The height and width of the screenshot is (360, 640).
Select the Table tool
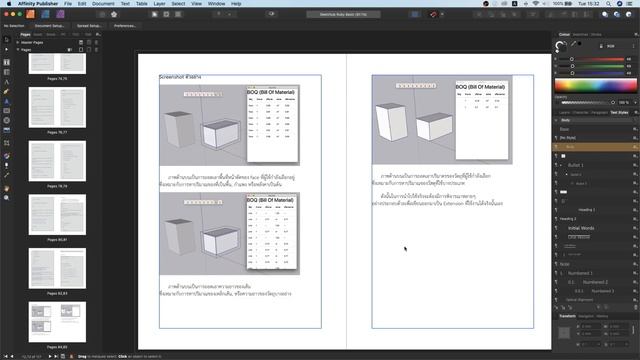pos(7,72)
